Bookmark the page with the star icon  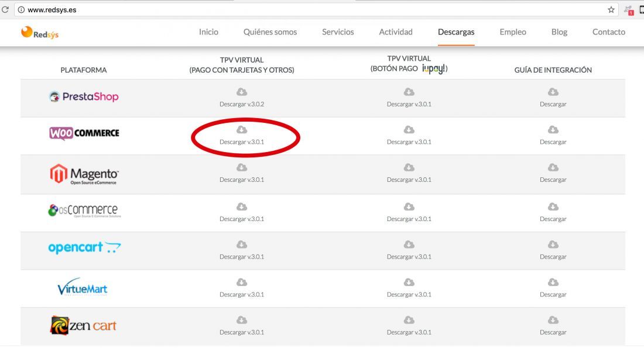coord(611,9)
